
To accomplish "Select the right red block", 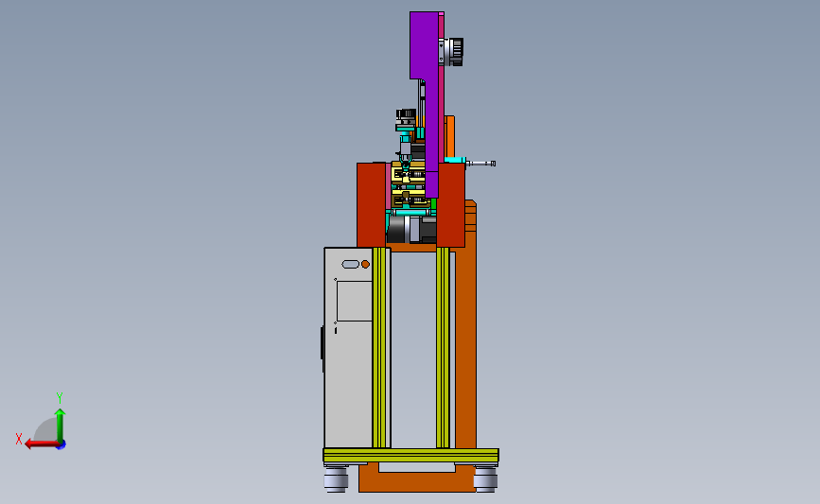I will tap(451, 205).
